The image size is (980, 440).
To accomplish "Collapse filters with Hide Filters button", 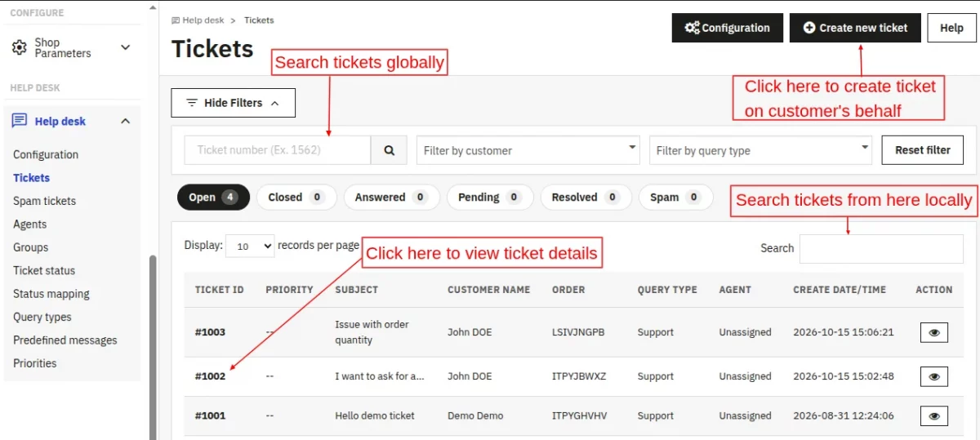I will pyautogui.click(x=233, y=103).
